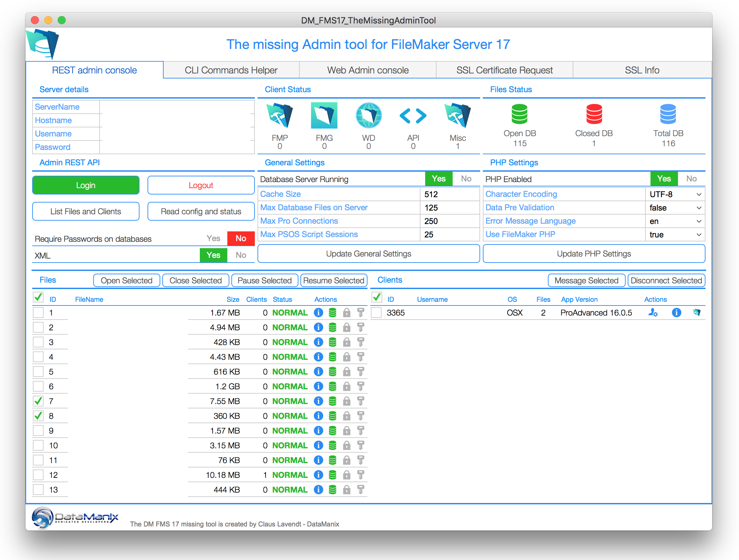
Task: Switch to SSL Info tab
Action: (642, 70)
